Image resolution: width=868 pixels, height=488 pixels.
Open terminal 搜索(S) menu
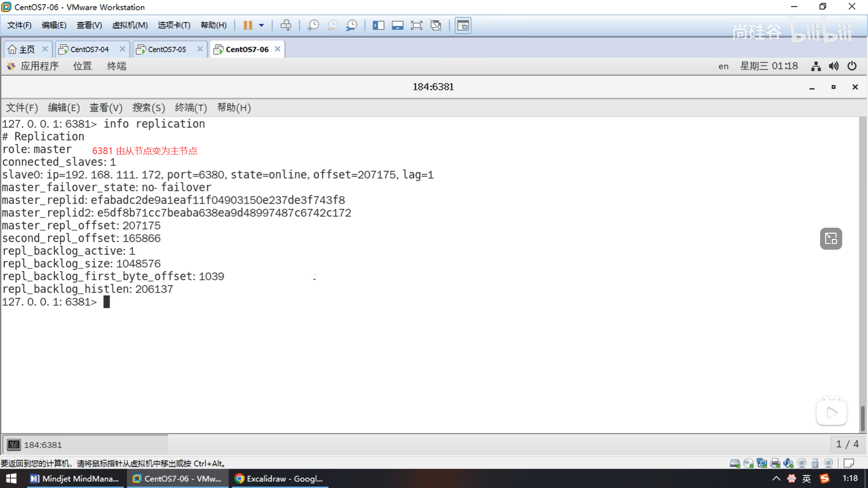(148, 108)
